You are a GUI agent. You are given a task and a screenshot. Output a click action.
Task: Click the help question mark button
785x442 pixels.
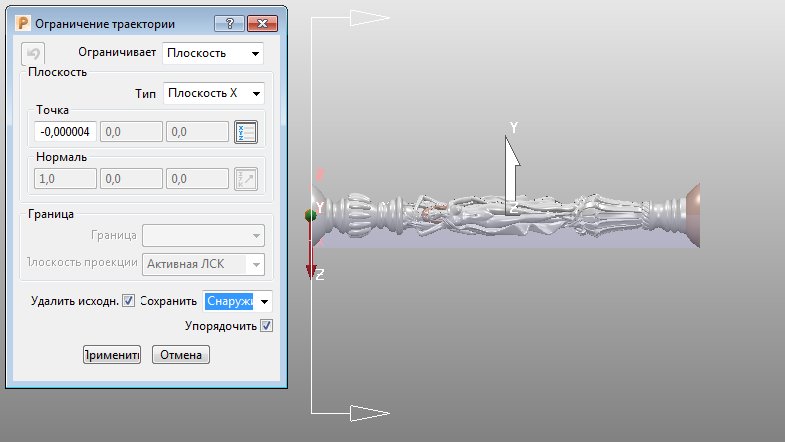click(x=229, y=23)
